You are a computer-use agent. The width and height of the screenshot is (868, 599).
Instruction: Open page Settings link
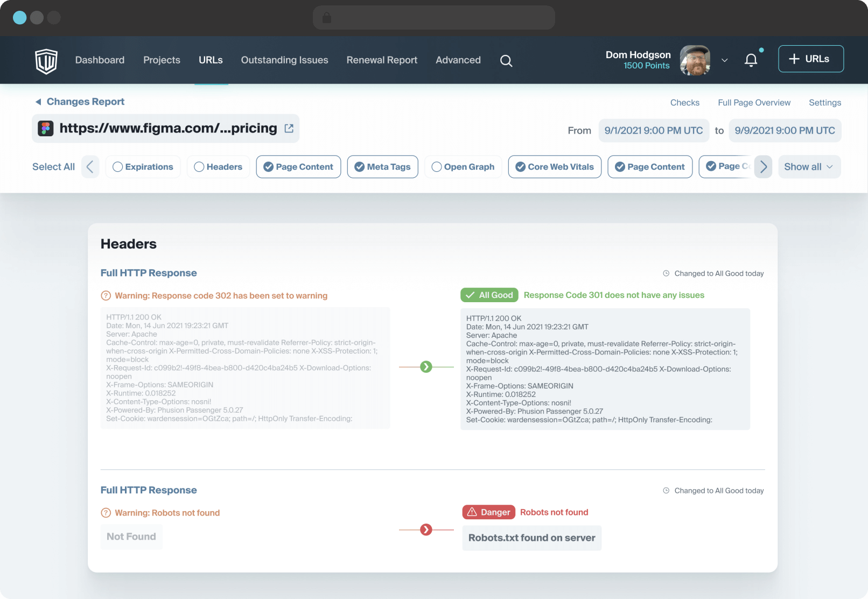click(825, 102)
